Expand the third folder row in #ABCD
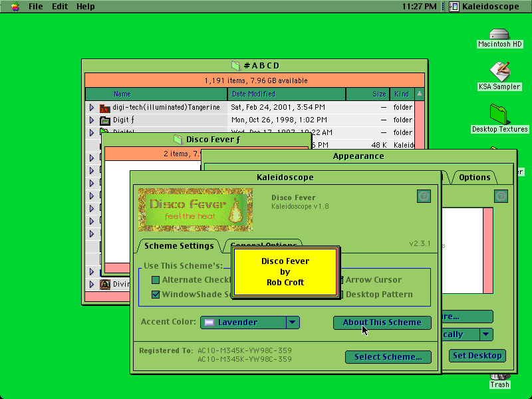 (92, 132)
